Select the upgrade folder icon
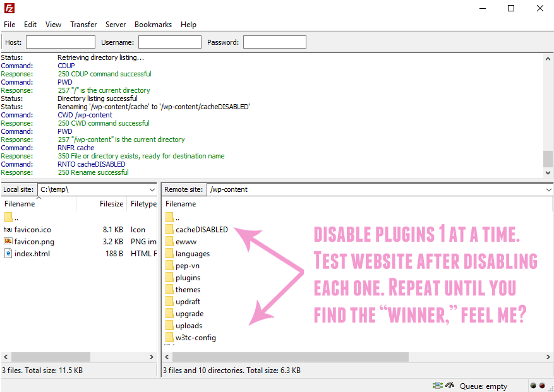554x392 pixels. (169, 314)
